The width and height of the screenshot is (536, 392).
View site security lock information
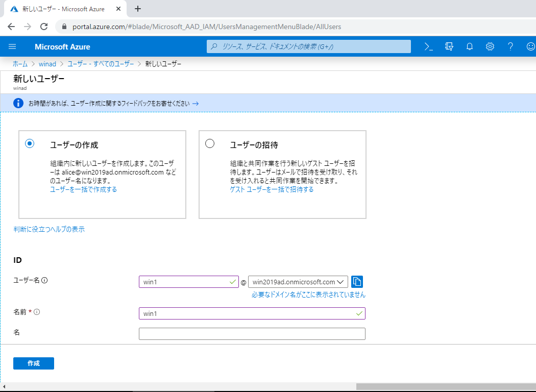click(x=64, y=27)
